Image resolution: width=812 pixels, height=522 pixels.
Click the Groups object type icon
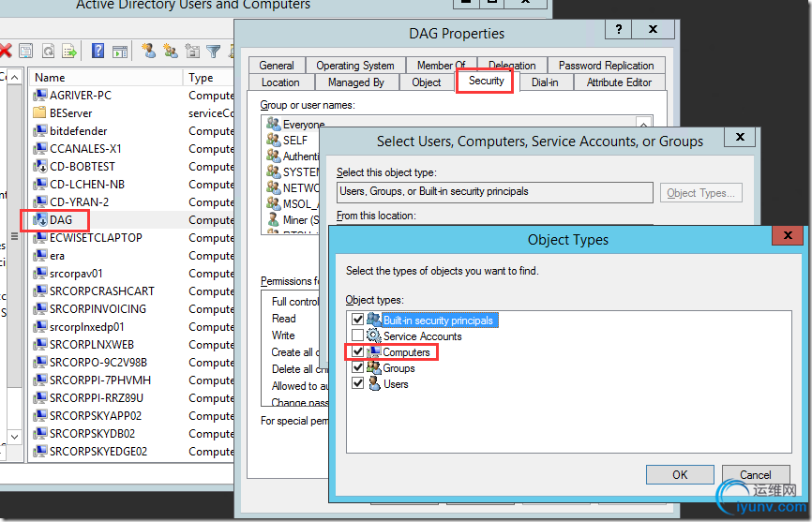point(374,367)
